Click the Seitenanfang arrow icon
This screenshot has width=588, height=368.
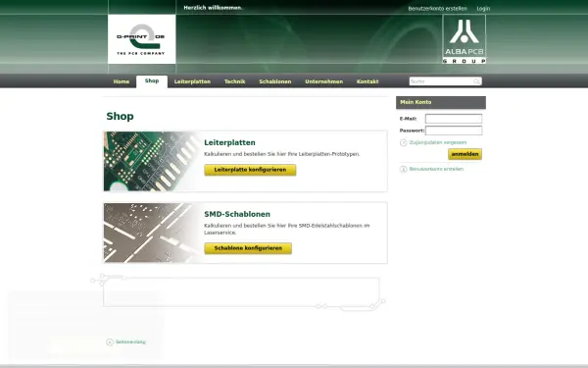110,342
